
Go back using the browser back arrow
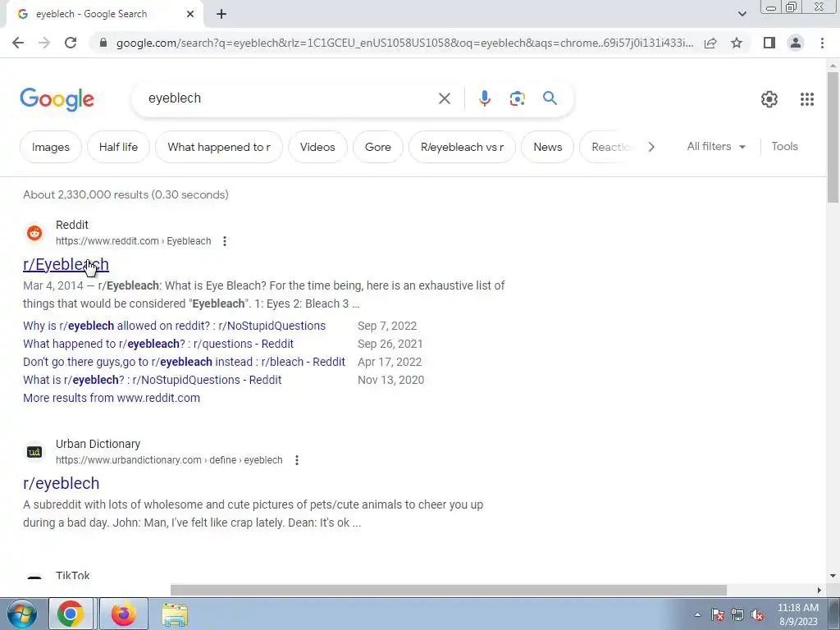18,43
